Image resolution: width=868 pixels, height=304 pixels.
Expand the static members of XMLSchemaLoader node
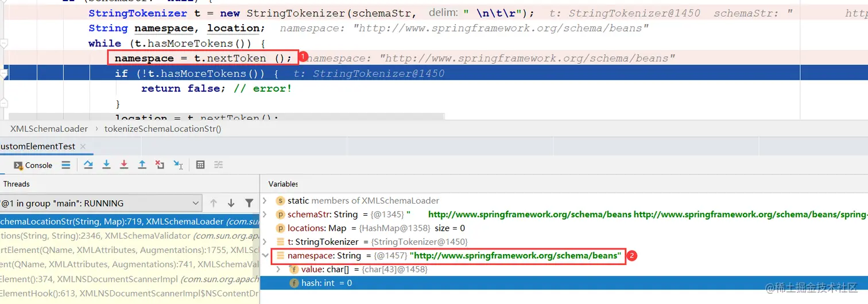[265, 201]
